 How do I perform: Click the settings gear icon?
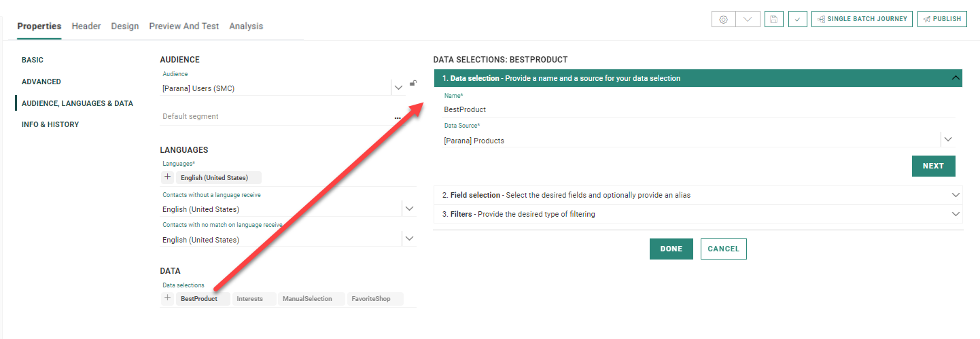click(723, 19)
